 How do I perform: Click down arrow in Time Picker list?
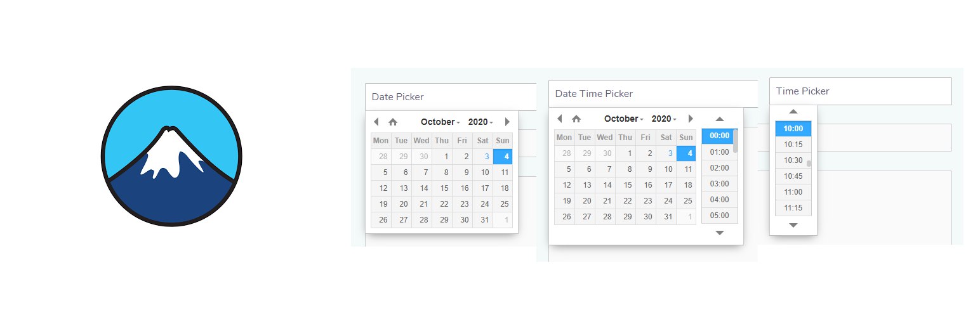click(793, 225)
